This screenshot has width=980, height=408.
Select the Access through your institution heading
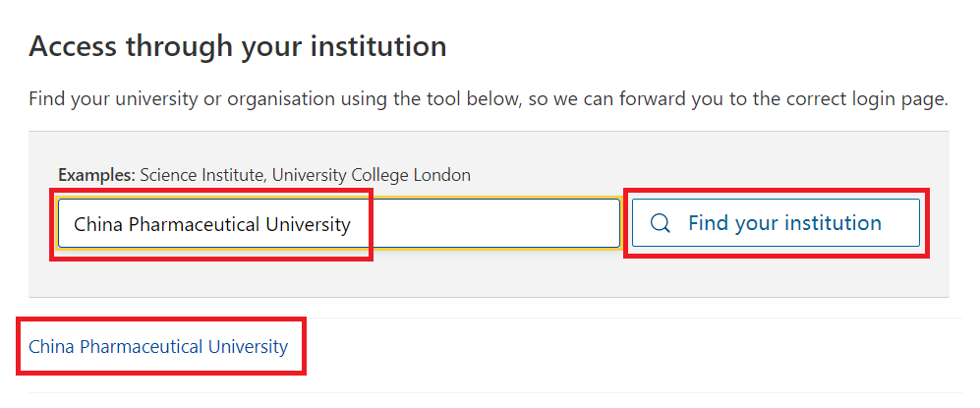tap(238, 46)
